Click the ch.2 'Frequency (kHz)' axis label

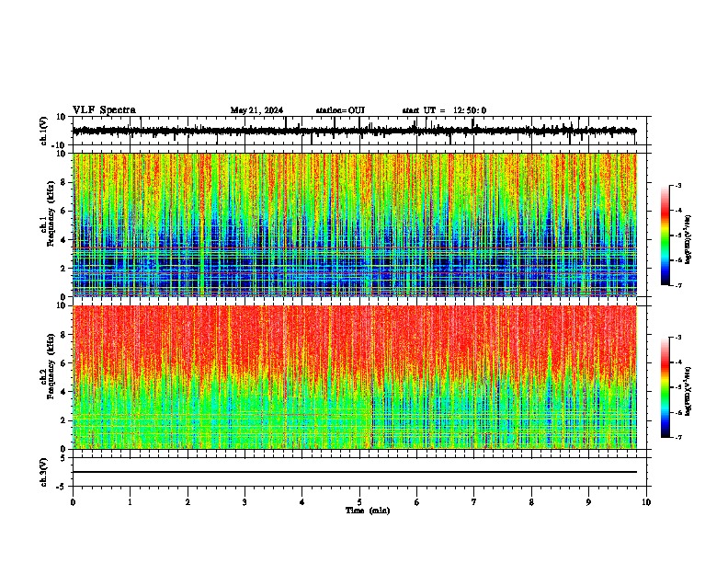(50, 366)
